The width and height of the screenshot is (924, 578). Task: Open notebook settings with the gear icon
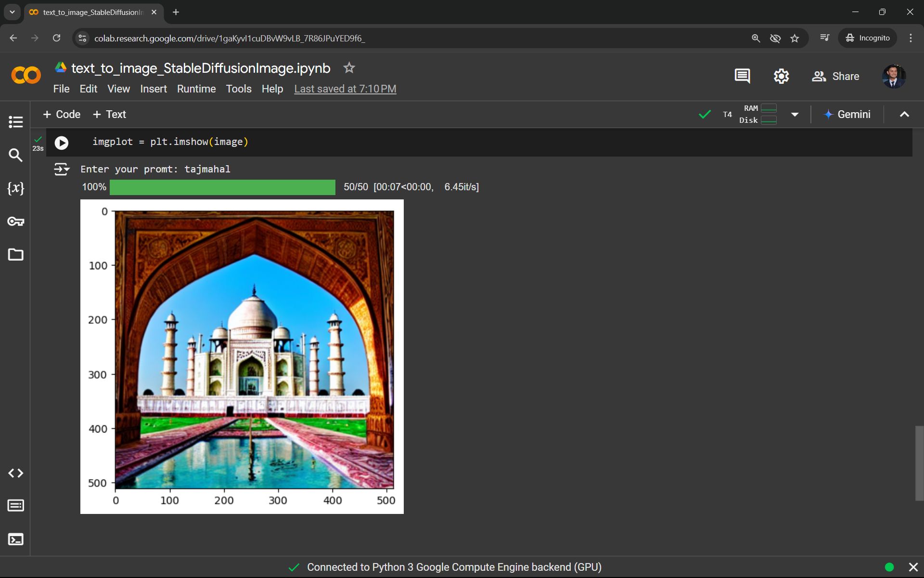click(781, 76)
